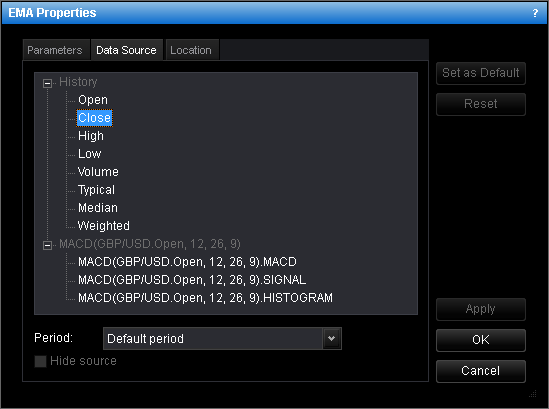The width and height of the screenshot is (549, 409).
Task: Choose the Typical price item
Action: [x=96, y=190]
